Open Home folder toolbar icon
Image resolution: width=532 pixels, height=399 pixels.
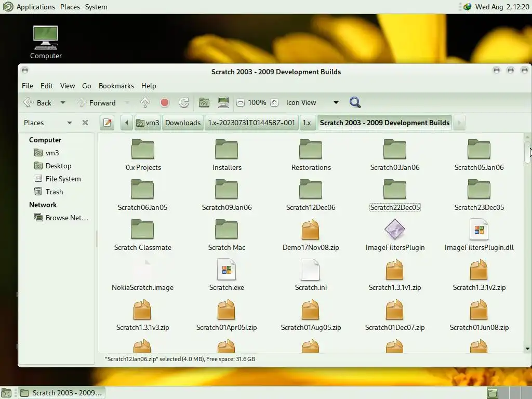click(204, 102)
